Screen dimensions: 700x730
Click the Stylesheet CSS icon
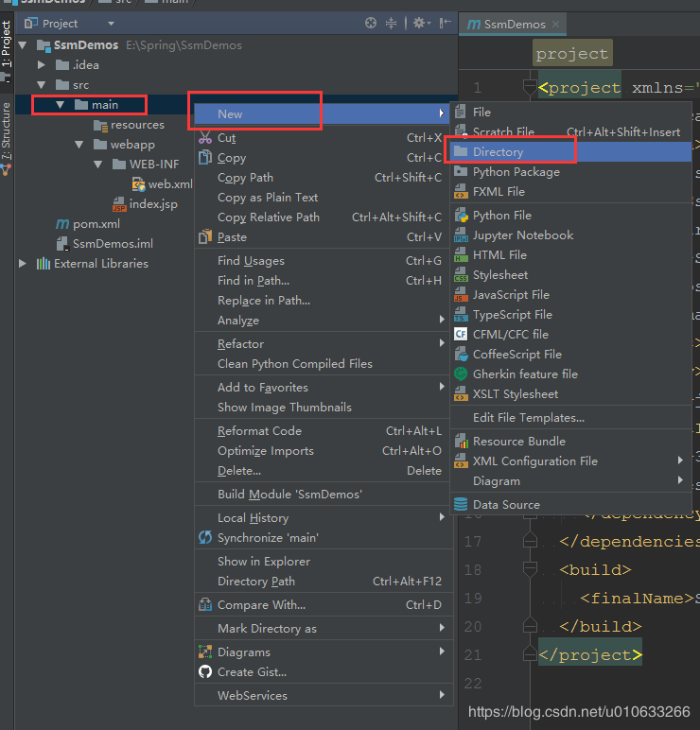[461, 274]
